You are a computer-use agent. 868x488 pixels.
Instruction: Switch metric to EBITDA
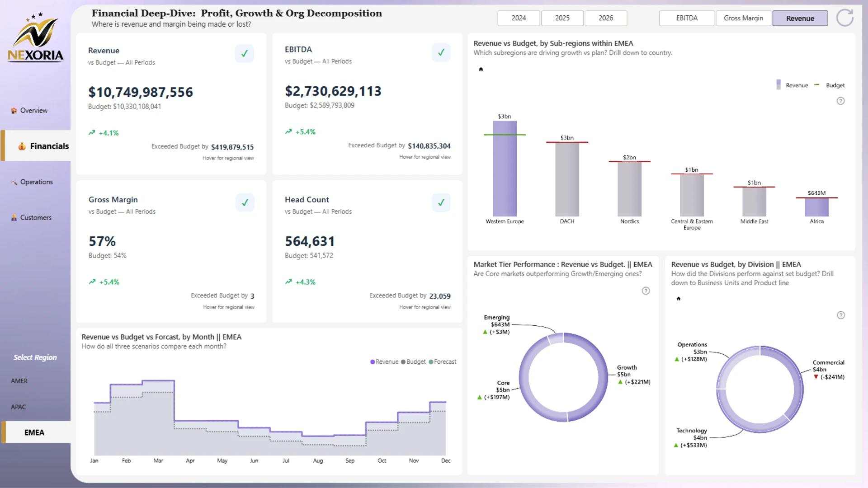[x=686, y=18]
